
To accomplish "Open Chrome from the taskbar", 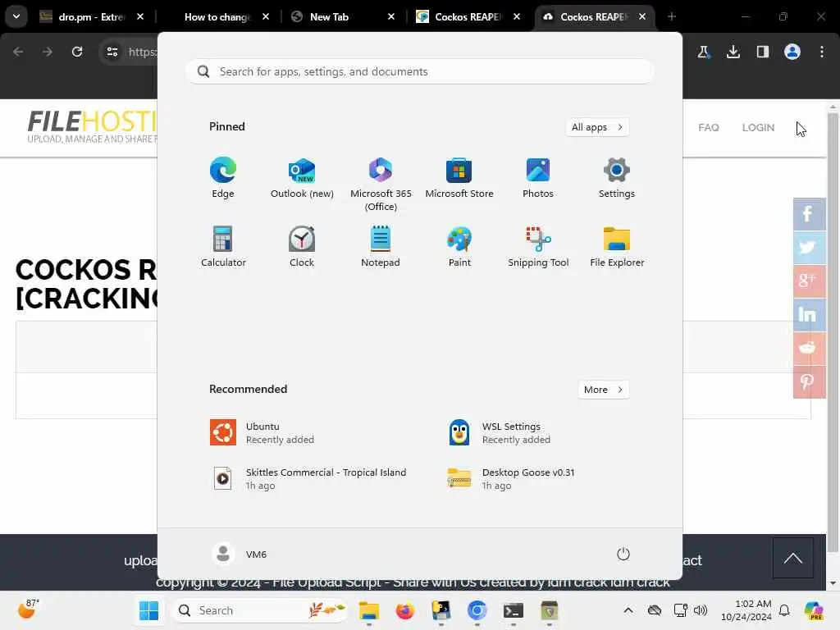I will pyautogui.click(x=477, y=610).
